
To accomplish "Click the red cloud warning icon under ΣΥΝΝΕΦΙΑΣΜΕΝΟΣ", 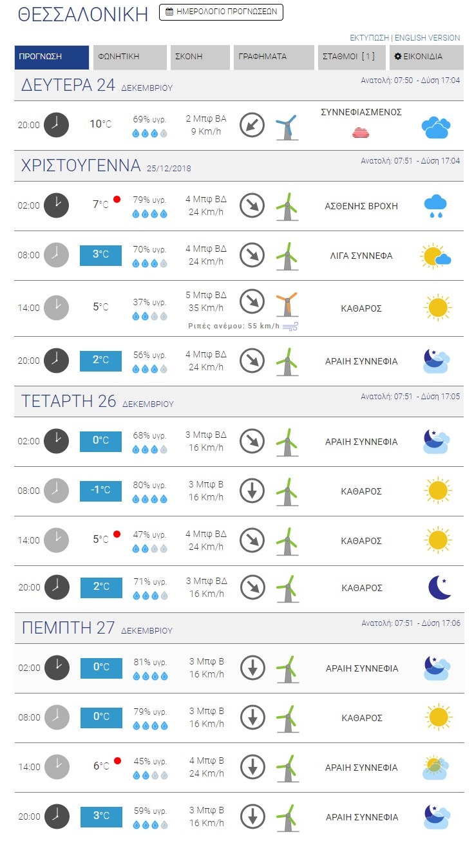I will coord(361,133).
